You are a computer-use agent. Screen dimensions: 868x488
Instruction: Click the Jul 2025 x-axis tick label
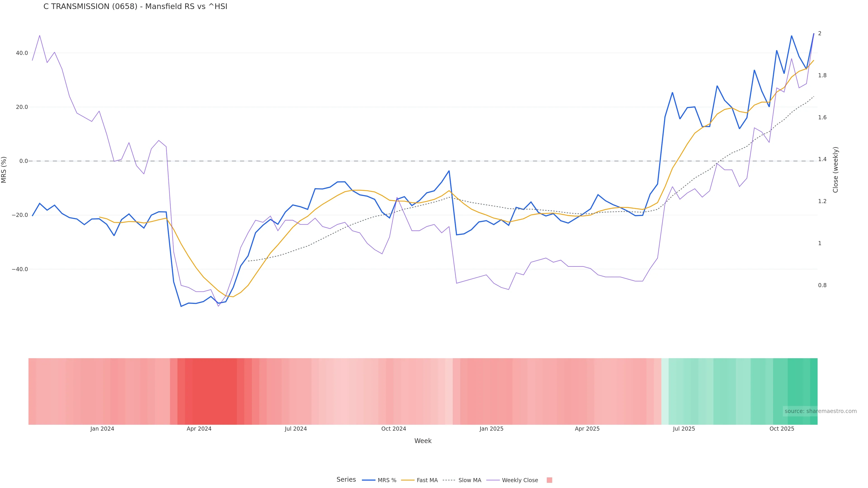point(684,429)
